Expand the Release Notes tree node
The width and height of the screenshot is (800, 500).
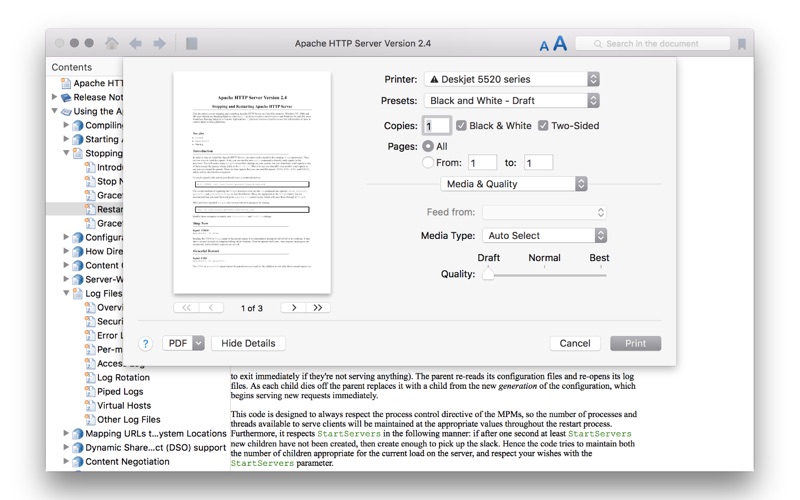pos(54,96)
